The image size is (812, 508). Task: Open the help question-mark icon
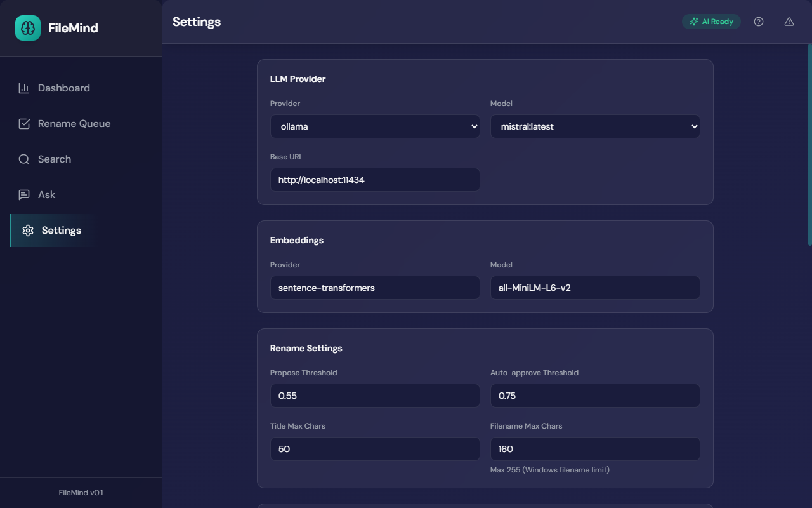click(x=759, y=21)
